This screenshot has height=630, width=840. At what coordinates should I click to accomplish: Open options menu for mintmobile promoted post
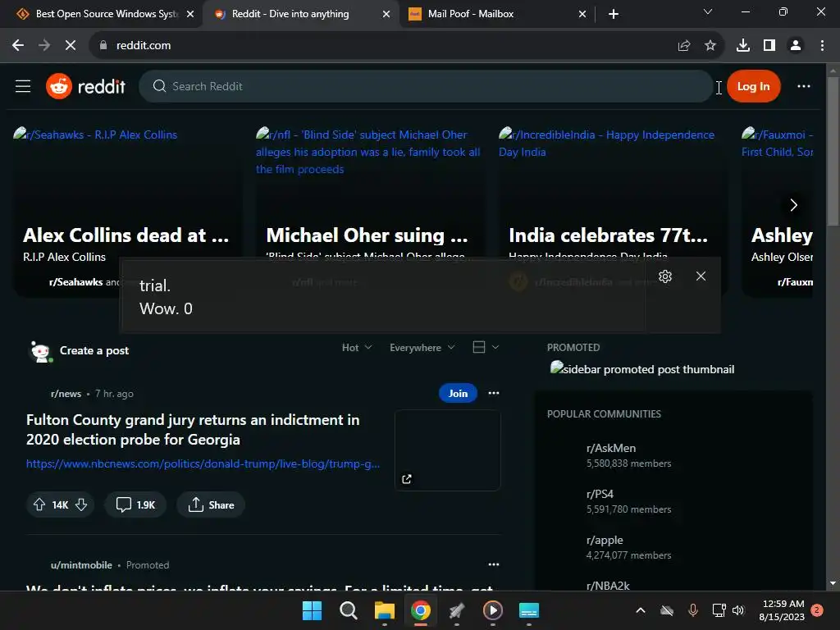(493, 564)
